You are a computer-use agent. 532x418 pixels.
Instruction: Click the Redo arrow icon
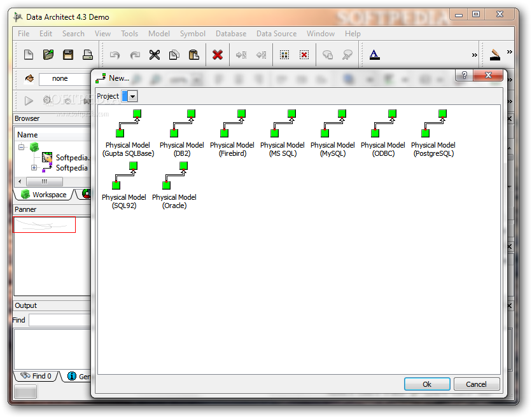coord(135,55)
